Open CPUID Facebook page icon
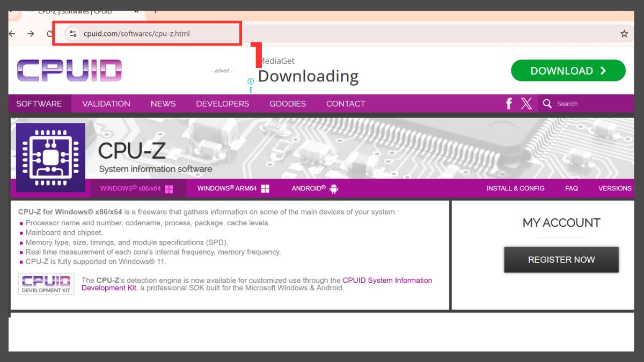The image size is (644, 362). click(x=509, y=104)
